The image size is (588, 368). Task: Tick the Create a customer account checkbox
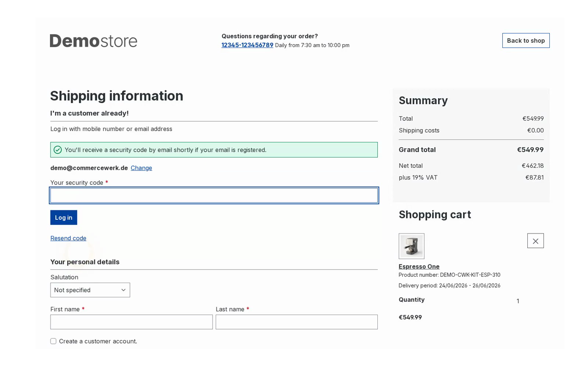(53, 341)
